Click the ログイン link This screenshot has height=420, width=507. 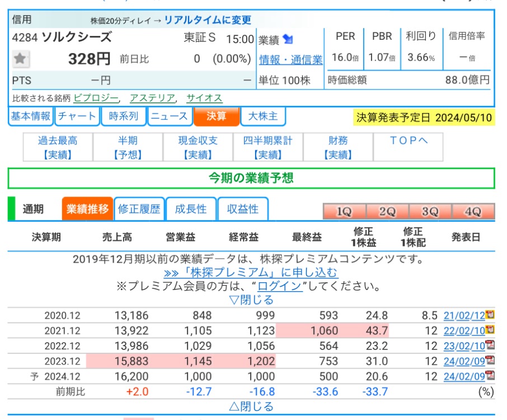pyautogui.click(x=280, y=286)
